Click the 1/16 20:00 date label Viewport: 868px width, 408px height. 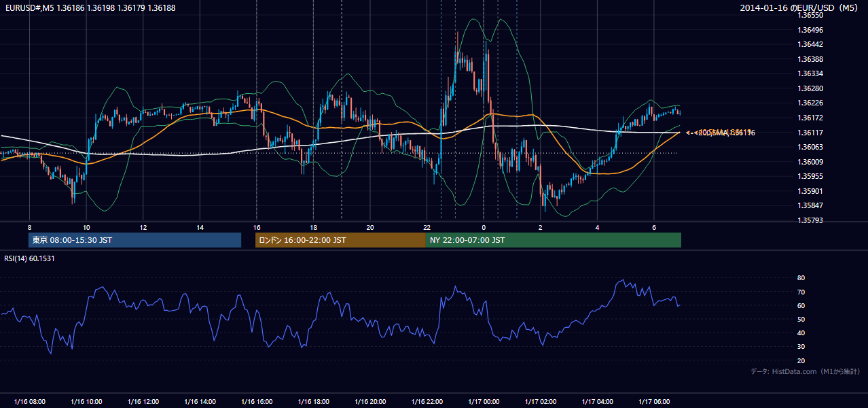click(x=370, y=402)
